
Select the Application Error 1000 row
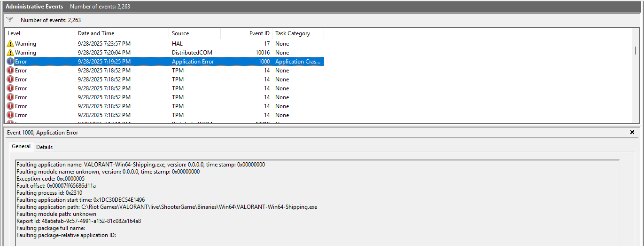pos(164,62)
